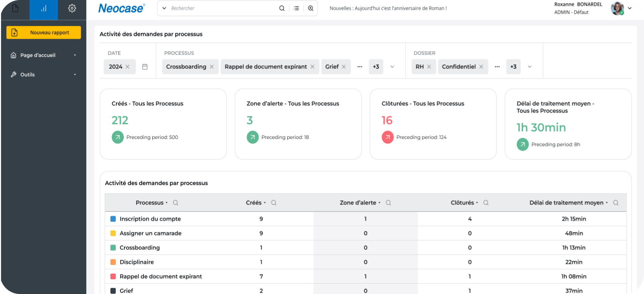Select the 16 closed requests value
Viewport: 644px width, 294px height.
click(387, 121)
